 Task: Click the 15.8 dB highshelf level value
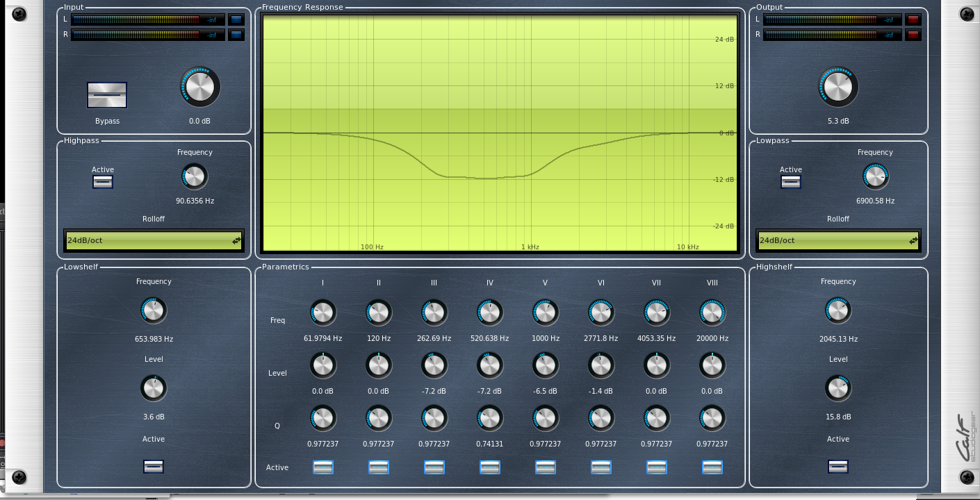[x=838, y=417]
